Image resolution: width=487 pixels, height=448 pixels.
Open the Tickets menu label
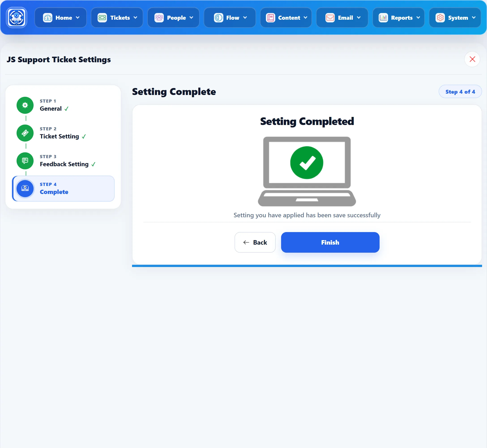click(120, 18)
